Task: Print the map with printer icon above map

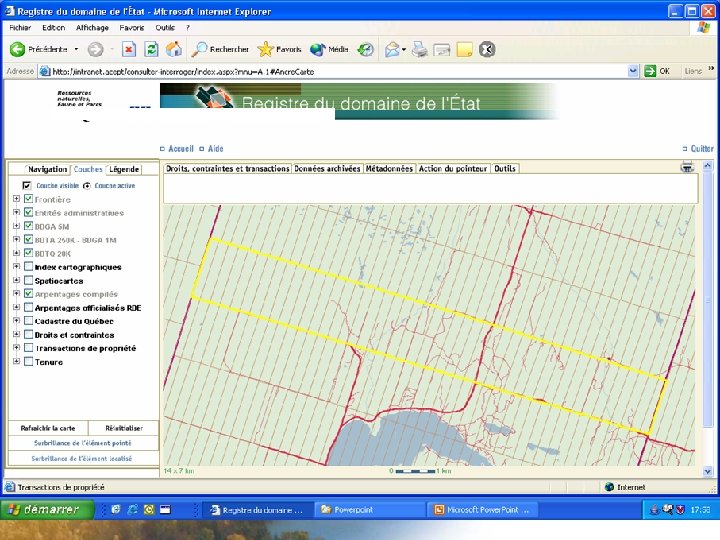Action: point(687,167)
